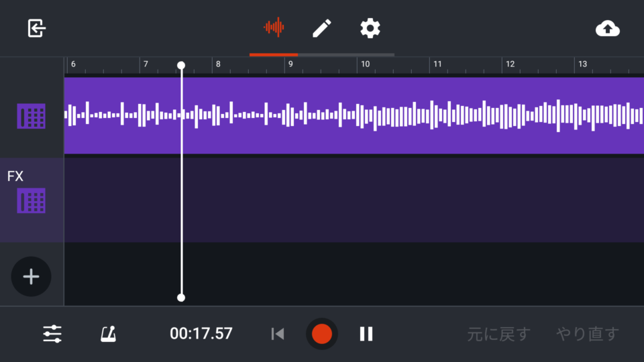Tap the FX track label
The image size is (644, 362).
pyautogui.click(x=15, y=176)
